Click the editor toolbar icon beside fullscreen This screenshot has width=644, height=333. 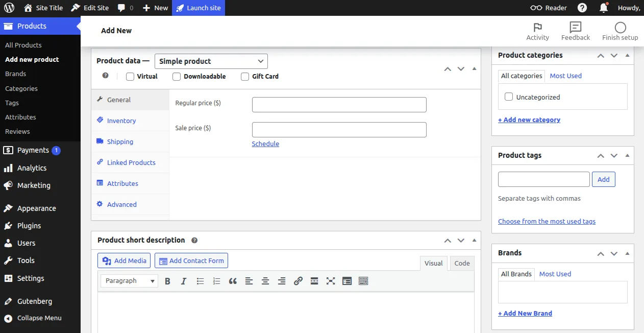[x=347, y=281]
